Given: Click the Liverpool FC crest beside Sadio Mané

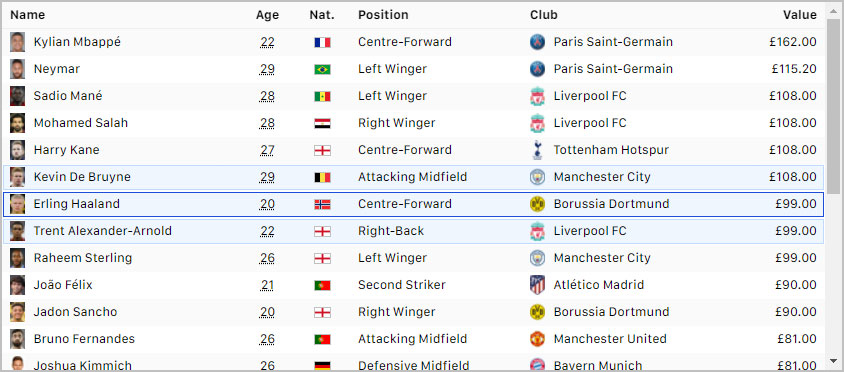Looking at the screenshot, I should coord(537,96).
